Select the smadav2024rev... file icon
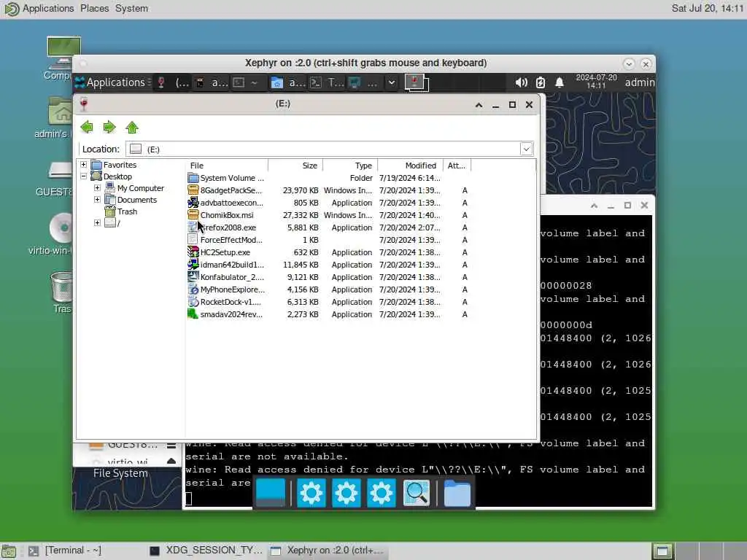Image resolution: width=747 pixels, height=560 pixels. click(x=193, y=314)
